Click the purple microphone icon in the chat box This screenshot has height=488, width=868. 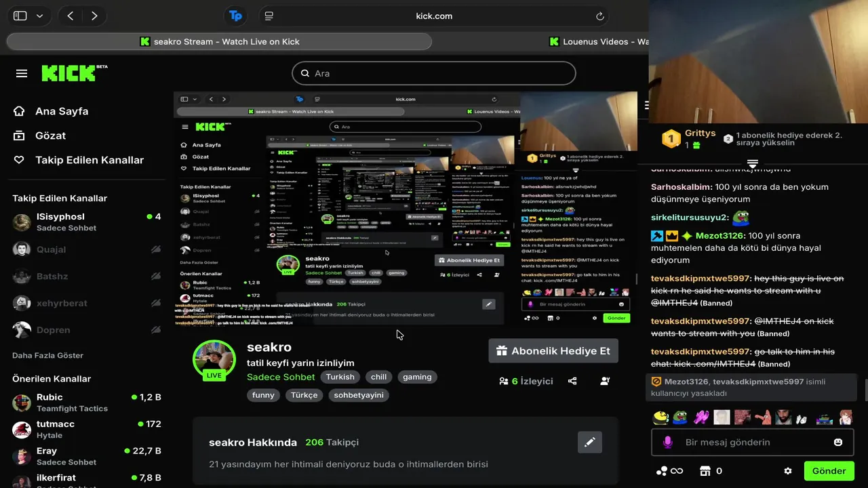click(668, 442)
